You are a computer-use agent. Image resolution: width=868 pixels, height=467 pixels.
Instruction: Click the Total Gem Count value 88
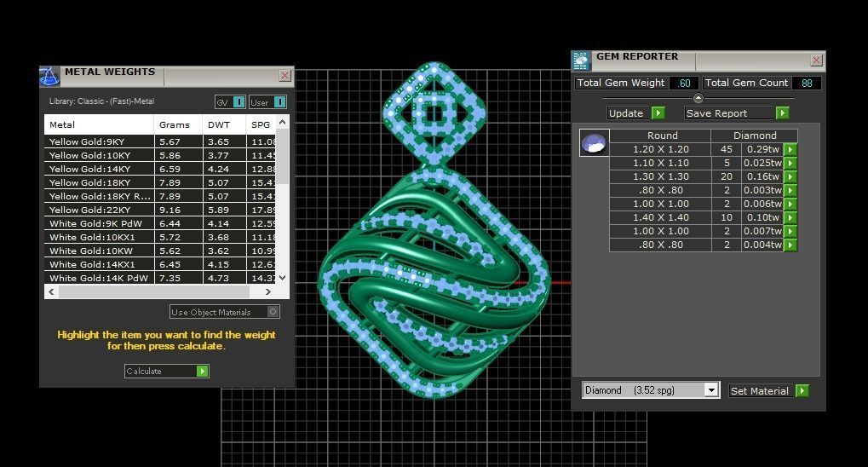point(807,84)
